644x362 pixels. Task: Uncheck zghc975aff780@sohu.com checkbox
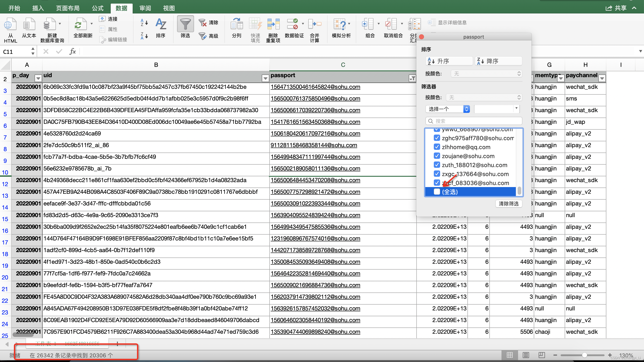coord(437,138)
